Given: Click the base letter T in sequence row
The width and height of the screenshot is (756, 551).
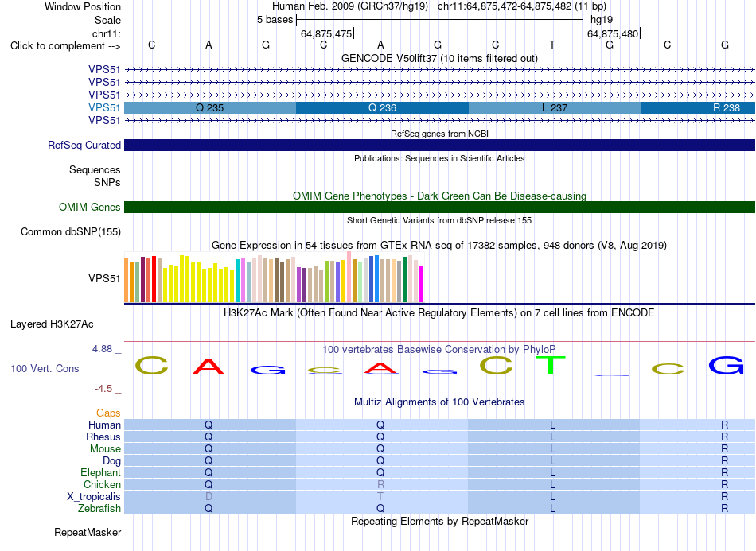Looking at the screenshot, I should point(552,45).
